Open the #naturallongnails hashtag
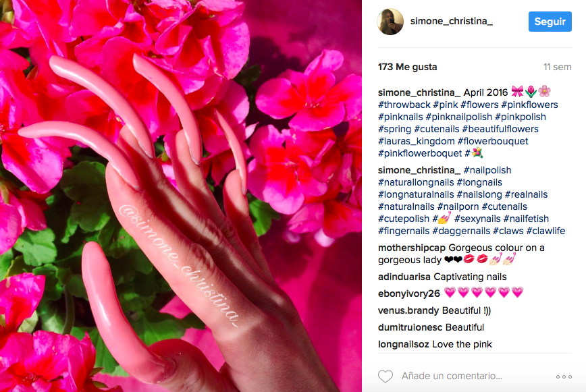The image size is (586, 392). click(416, 183)
